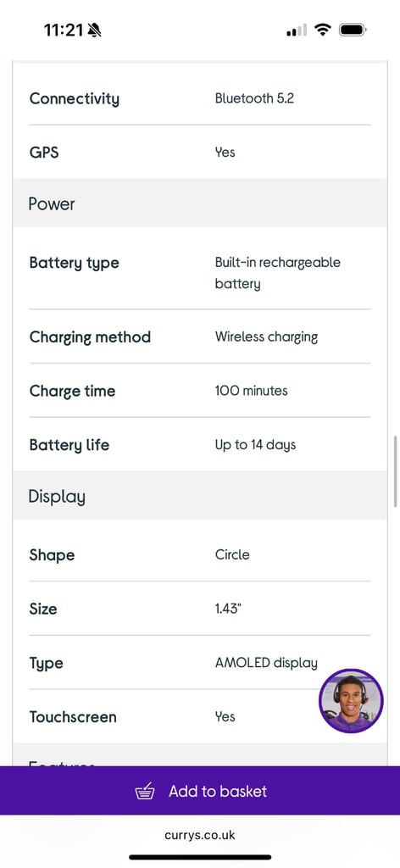Image resolution: width=400 pixels, height=868 pixels.
Task: Tap the Bluetooth 5.2 value text
Action: 254,98
